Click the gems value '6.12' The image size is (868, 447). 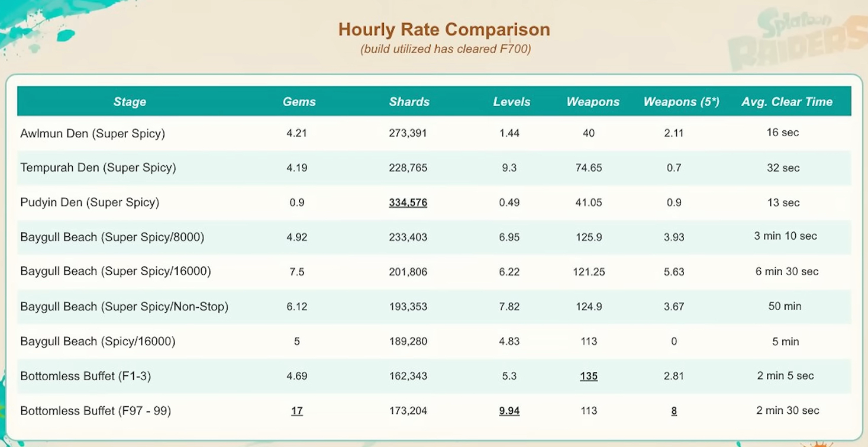(x=296, y=307)
